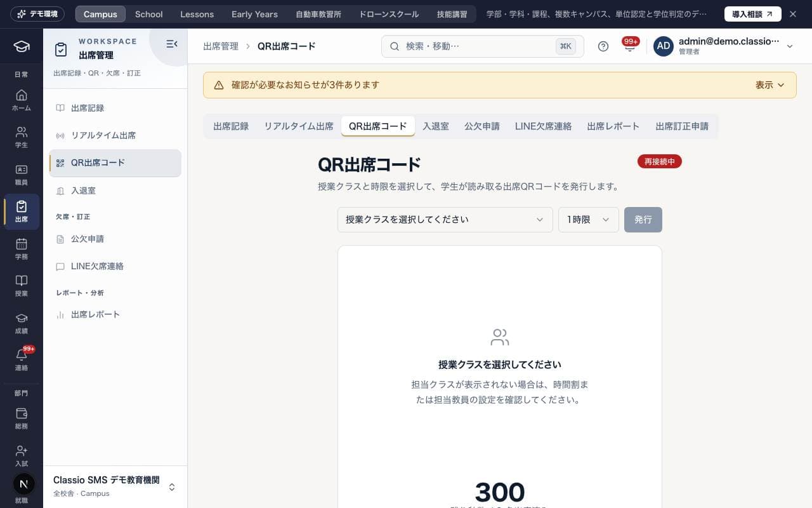
Task: Open the 職員 section icon
Action: (x=22, y=175)
